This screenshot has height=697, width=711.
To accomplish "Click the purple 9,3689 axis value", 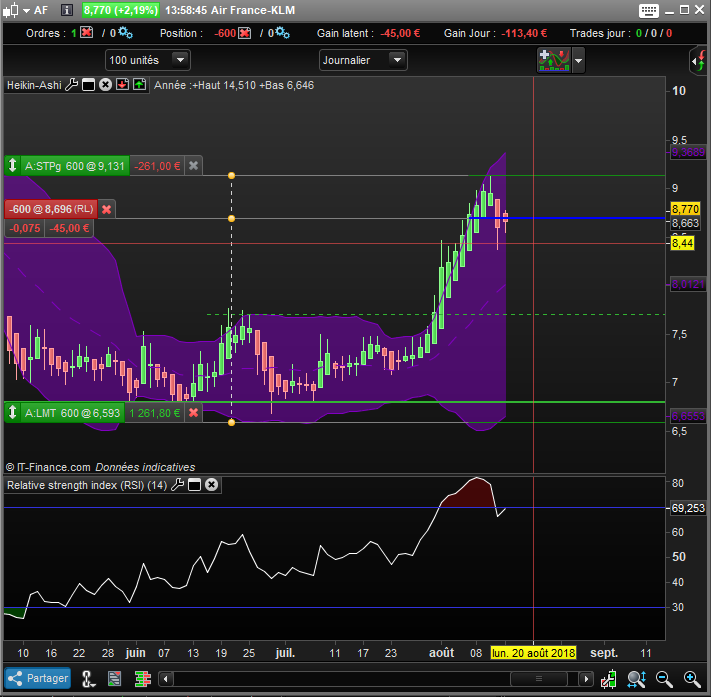I will 688,152.
